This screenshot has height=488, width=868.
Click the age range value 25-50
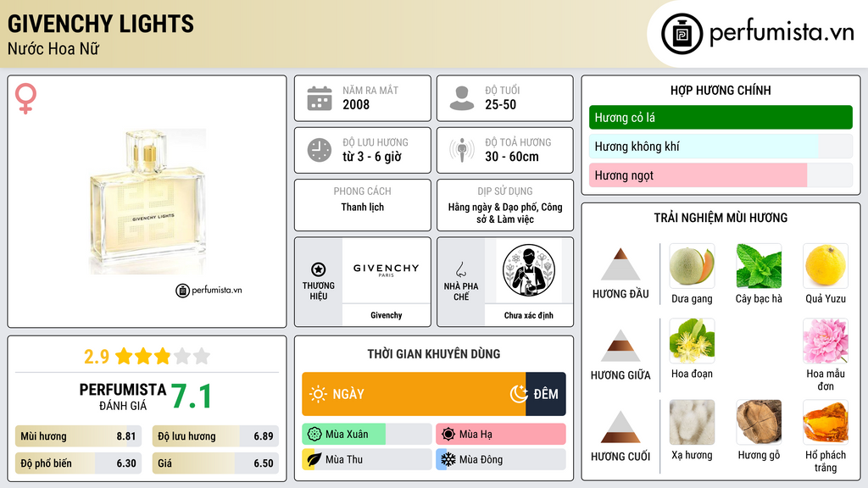tap(500, 104)
